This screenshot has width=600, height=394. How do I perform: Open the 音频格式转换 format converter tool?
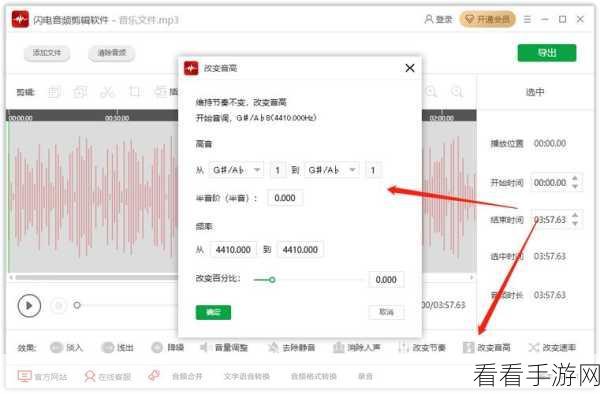(x=313, y=377)
